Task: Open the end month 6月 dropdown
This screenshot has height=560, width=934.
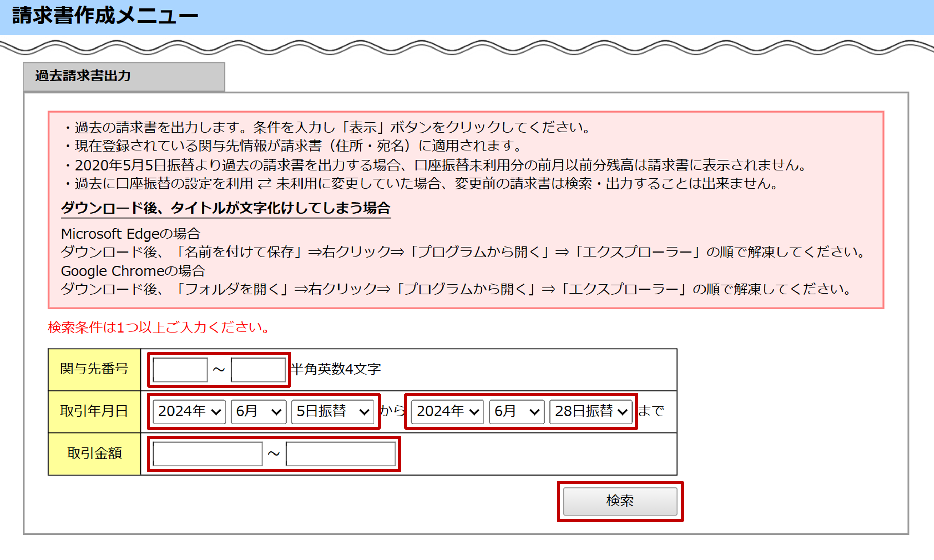Action: tap(516, 411)
